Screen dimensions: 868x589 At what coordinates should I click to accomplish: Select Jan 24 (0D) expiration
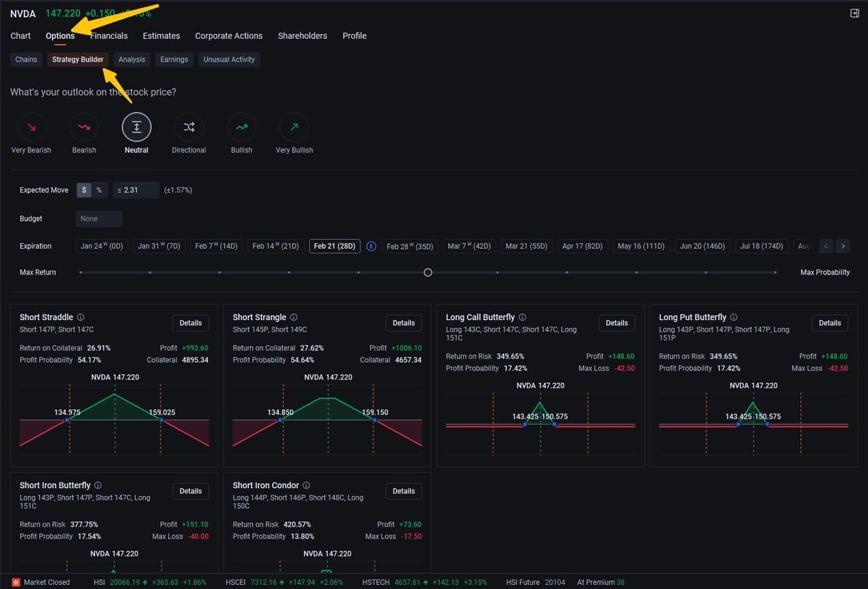coord(102,246)
